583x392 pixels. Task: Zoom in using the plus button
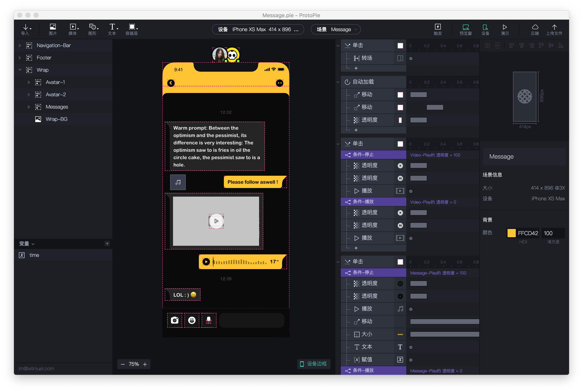point(145,364)
